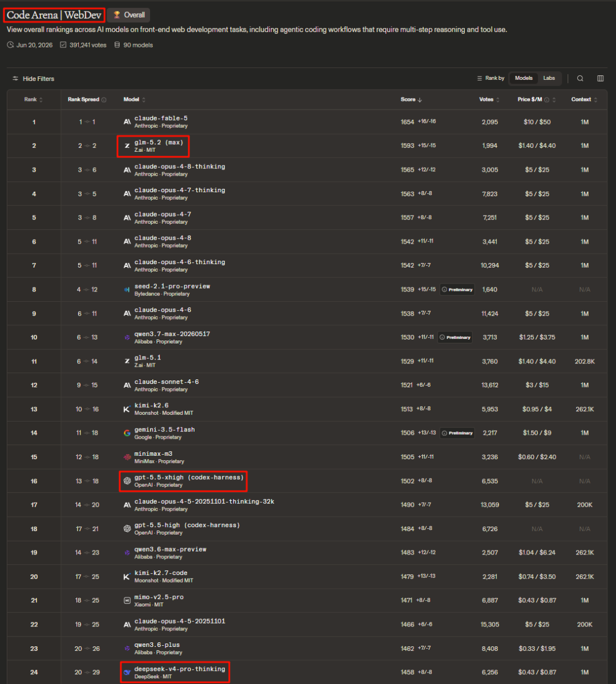This screenshot has height=684, width=616.
Task: Click the Rank Spread column header
Action: tap(83, 99)
